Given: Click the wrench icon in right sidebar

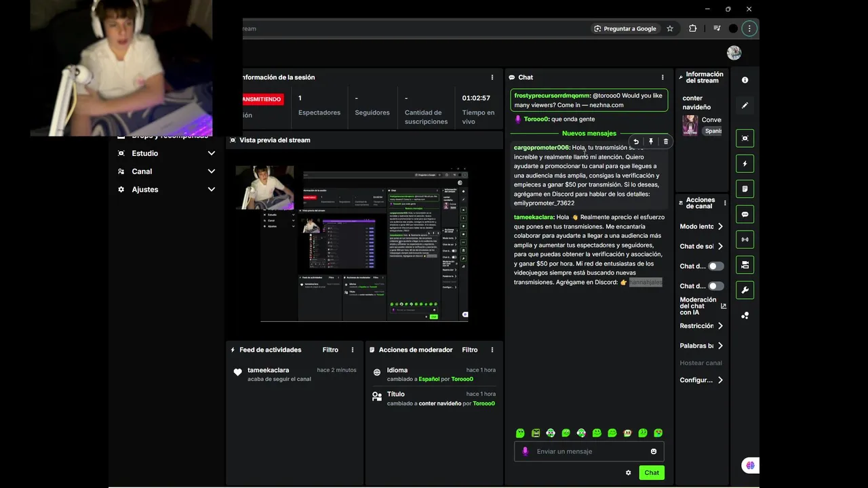Looking at the screenshot, I should click(x=745, y=290).
